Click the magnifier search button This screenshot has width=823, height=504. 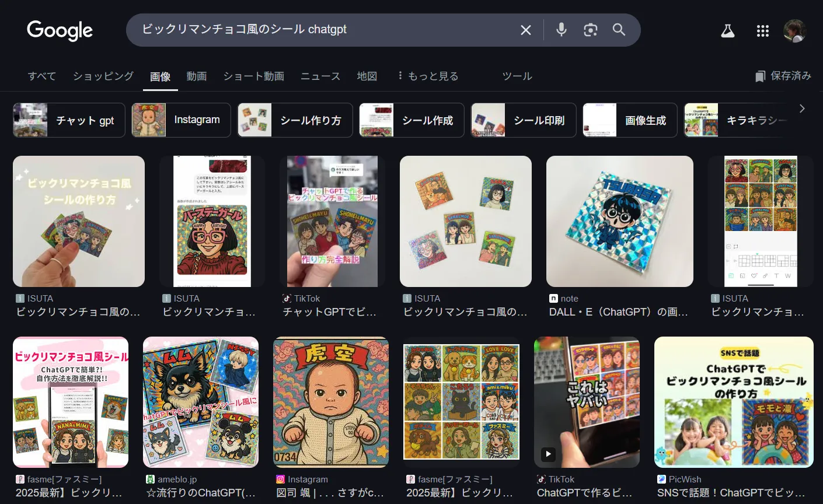[x=619, y=30]
